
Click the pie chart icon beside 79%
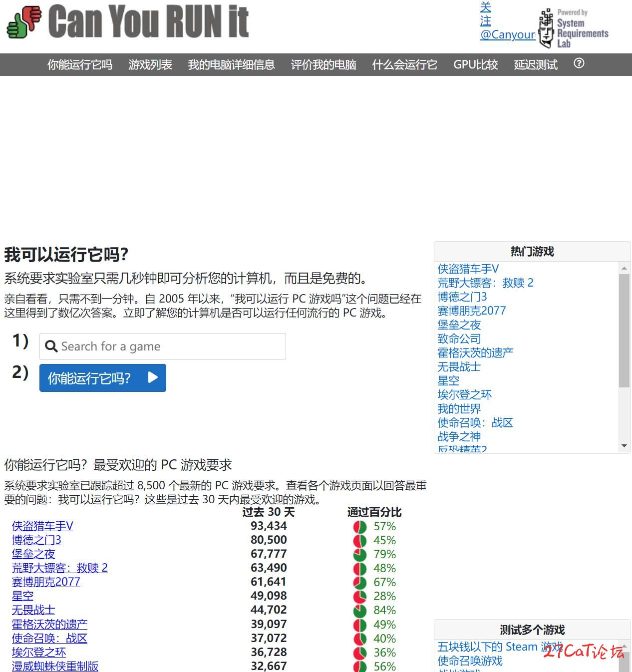pos(360,555)
